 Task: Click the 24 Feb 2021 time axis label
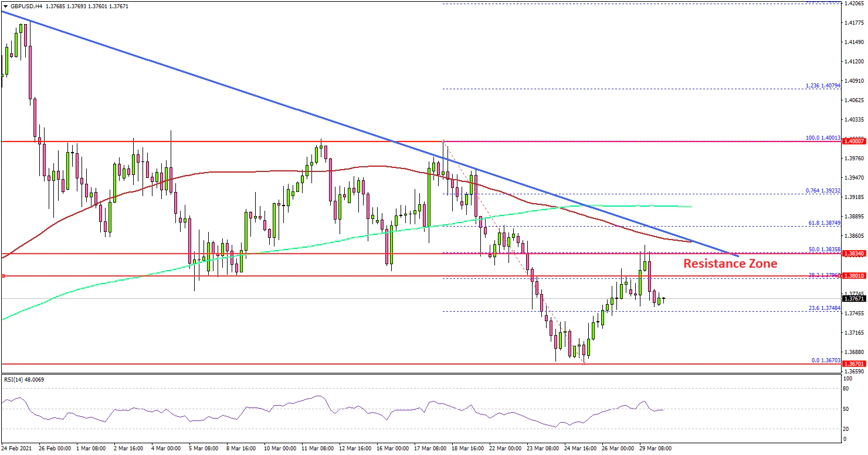[x=18, y=448]
